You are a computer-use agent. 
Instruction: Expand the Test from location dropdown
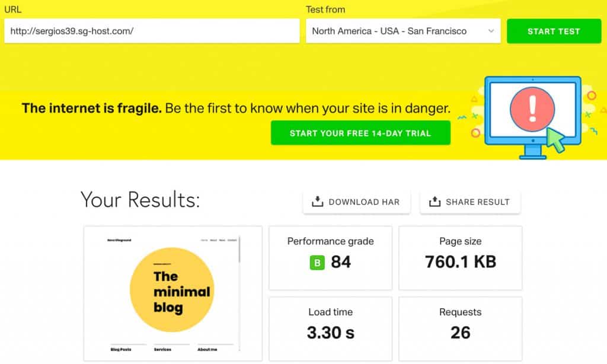[403, 31]
